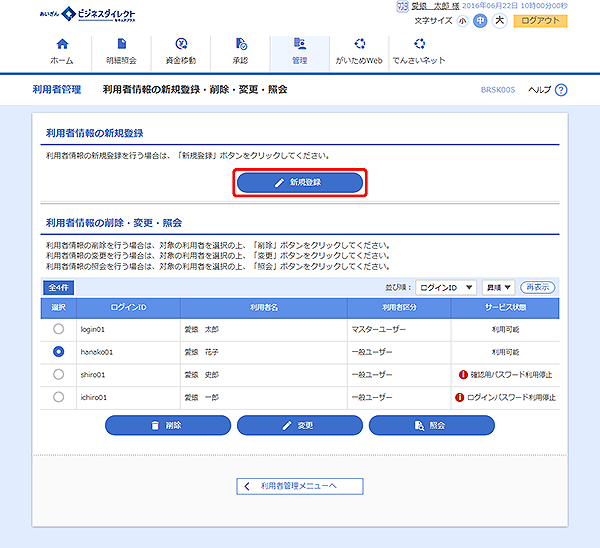
Task: Click the 照会 button
Action: pyautogui.click(x=432, y=425)
